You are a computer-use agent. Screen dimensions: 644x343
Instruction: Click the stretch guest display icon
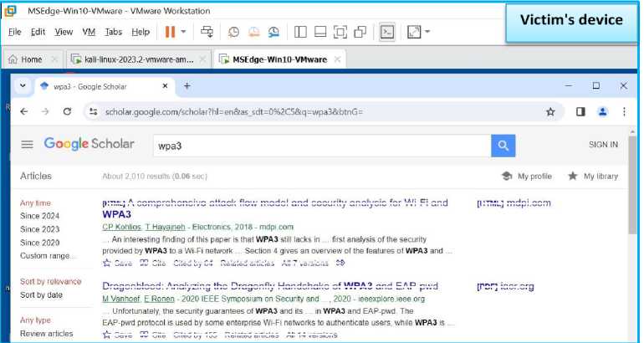coord(414,32)
